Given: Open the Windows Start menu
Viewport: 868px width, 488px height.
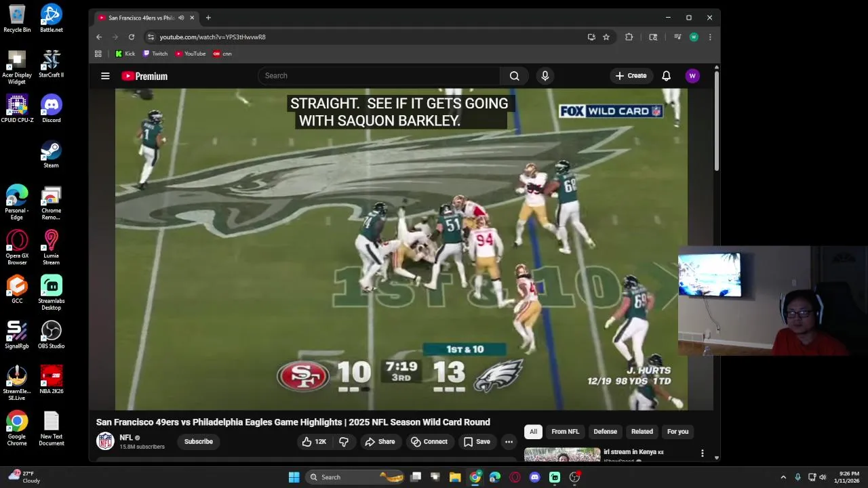Looking at the screenshot, I should click(294, 477).
